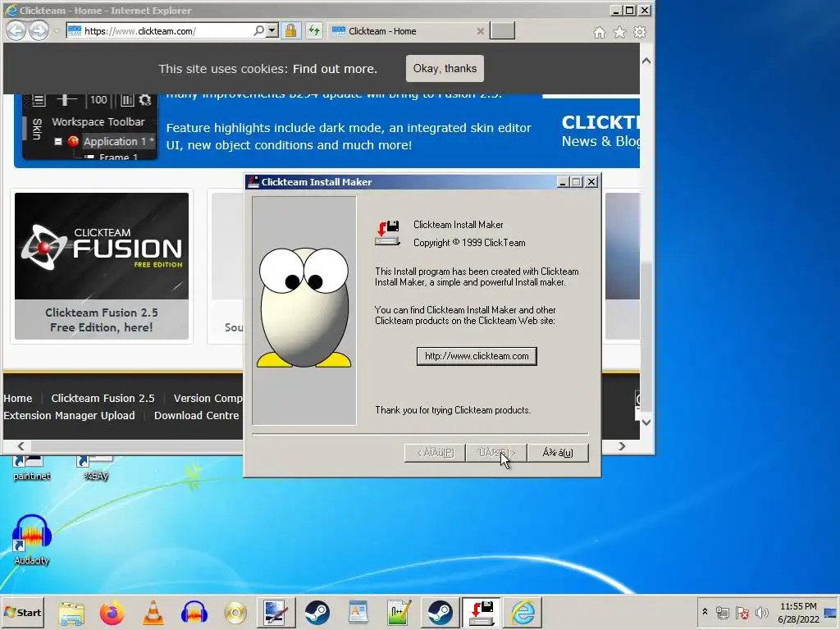This screenshot has width=840, height=630.
Task: Open Internet Explorer tools gear icon
Action: coord(640,33)
